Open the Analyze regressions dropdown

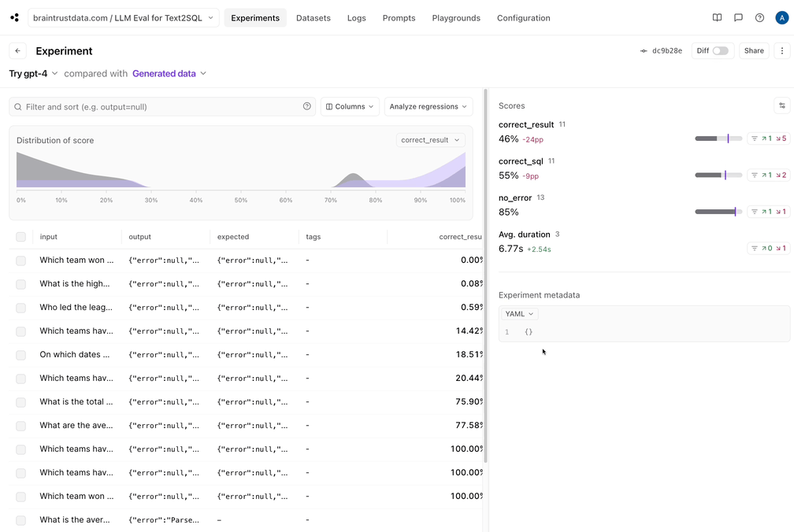[x=428, y=106]
